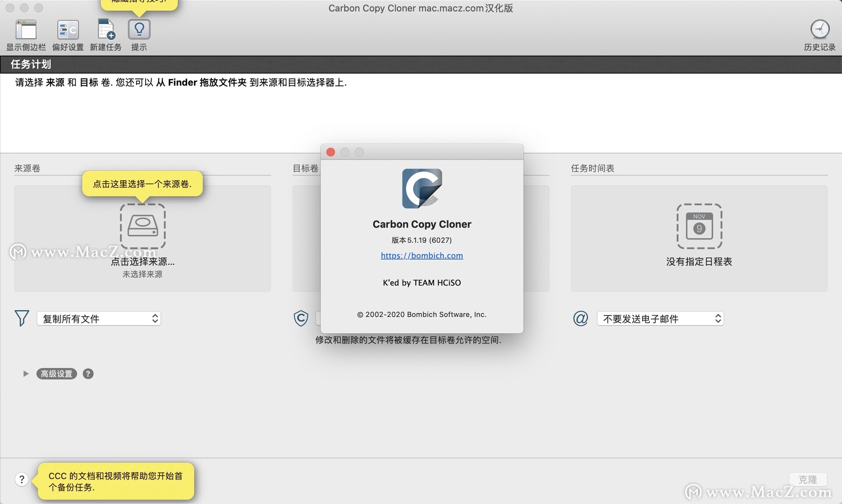
Task: Open the https://bombich.com link in About dialog
Action: (x=422, y=256)
